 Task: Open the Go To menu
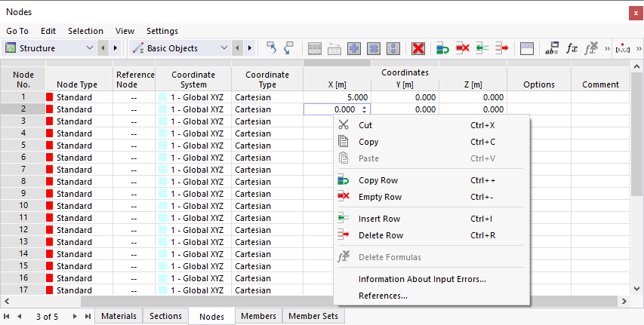tap(17, 31)
